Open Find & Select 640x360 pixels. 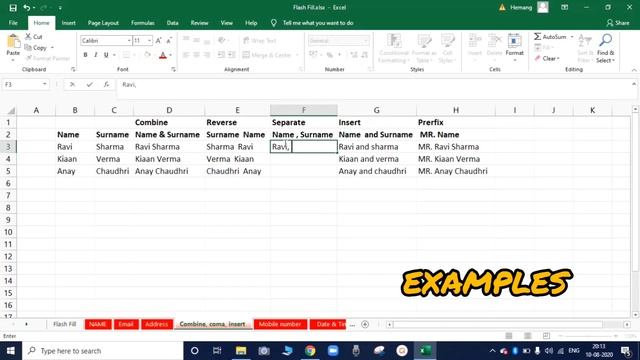point(605,48)
